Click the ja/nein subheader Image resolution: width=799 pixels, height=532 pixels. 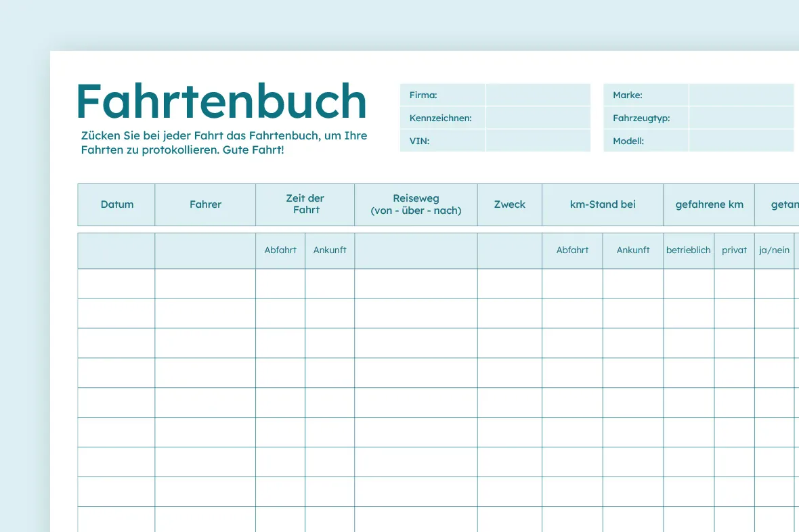774,250
